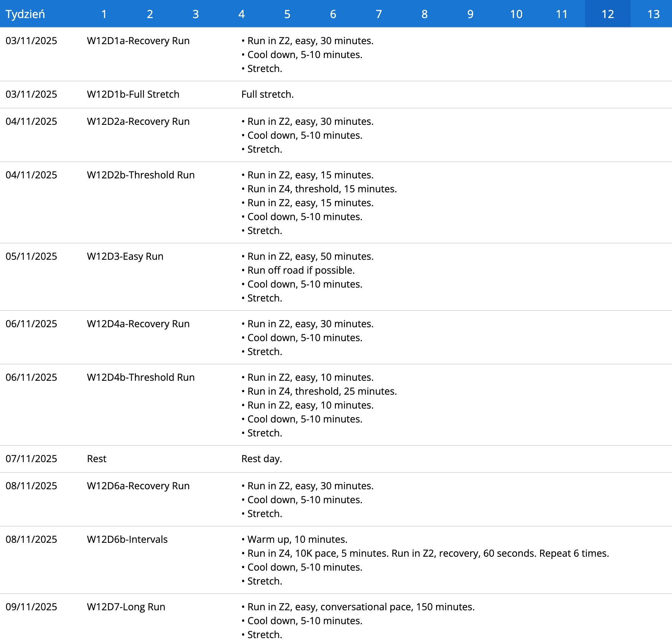Click W12D1a-Recovery Run workout title
This screenshot has width=672, height=644.
point(138,41)
